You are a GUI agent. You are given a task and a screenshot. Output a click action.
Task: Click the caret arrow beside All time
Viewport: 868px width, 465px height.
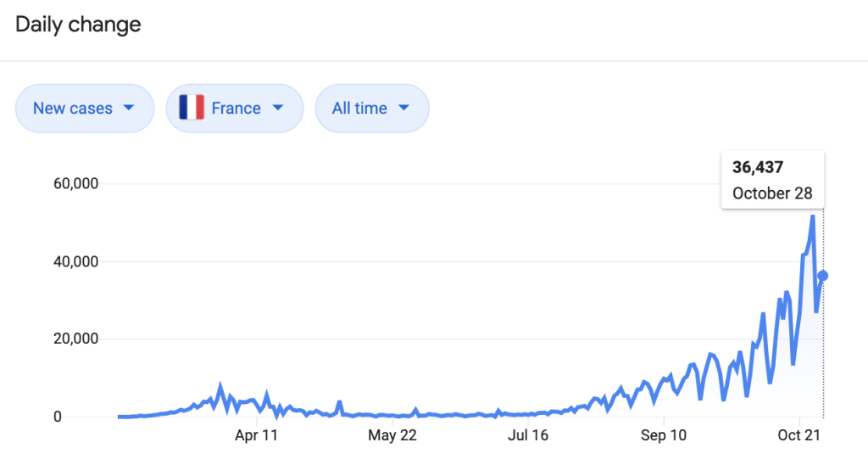(x=403, y=109)
